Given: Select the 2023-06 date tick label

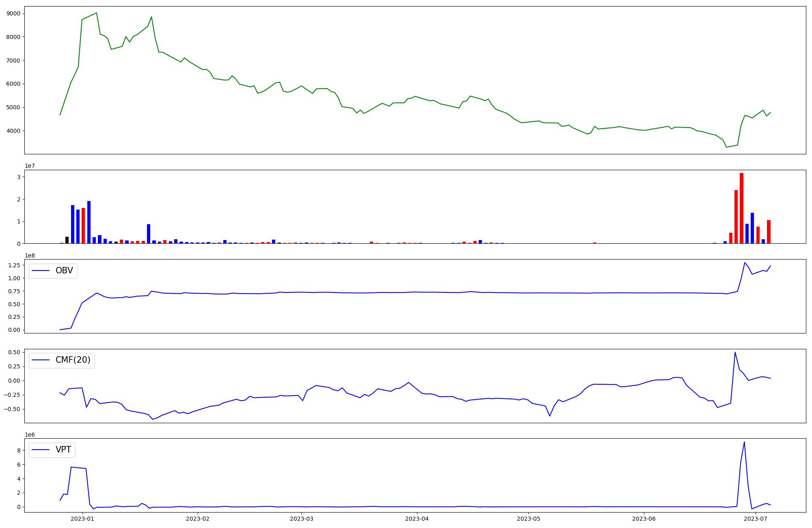Looking at the screenshot, I should point(644,519).
